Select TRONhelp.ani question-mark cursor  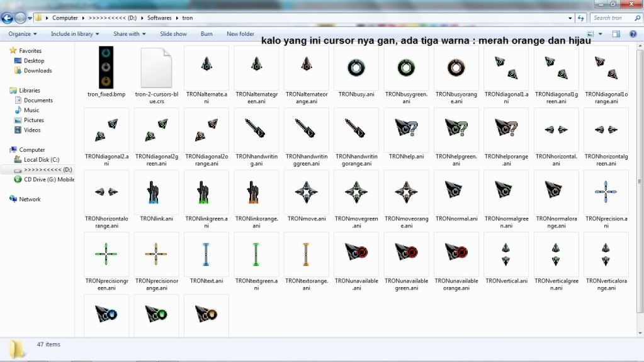(x=406, y=130)
